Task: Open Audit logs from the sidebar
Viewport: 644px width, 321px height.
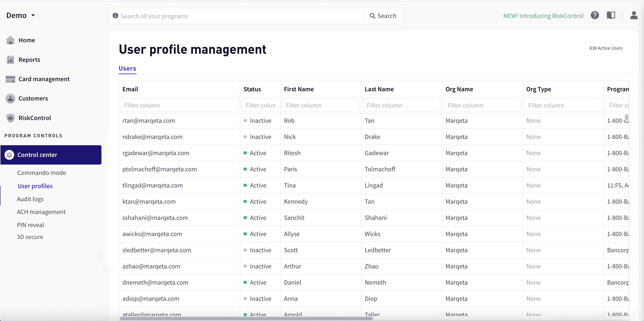Action: tap(30, 199)
